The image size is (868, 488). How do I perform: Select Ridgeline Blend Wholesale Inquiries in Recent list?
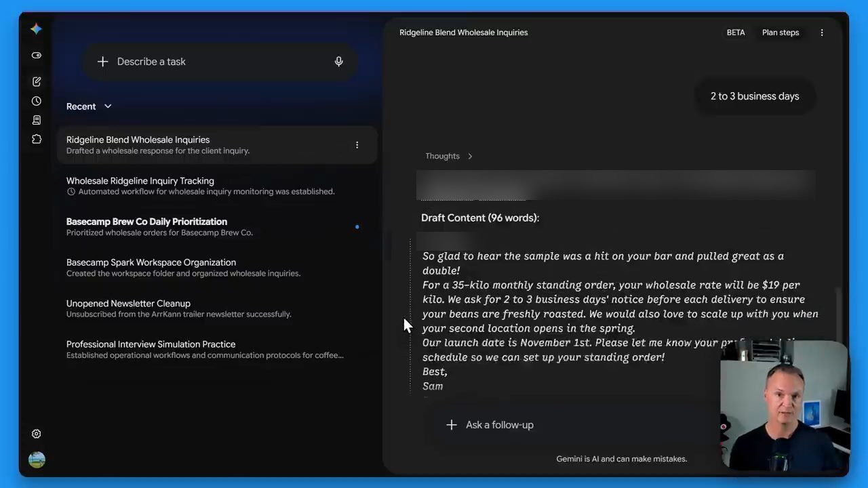pyautogui.click(x=217, y=145)
